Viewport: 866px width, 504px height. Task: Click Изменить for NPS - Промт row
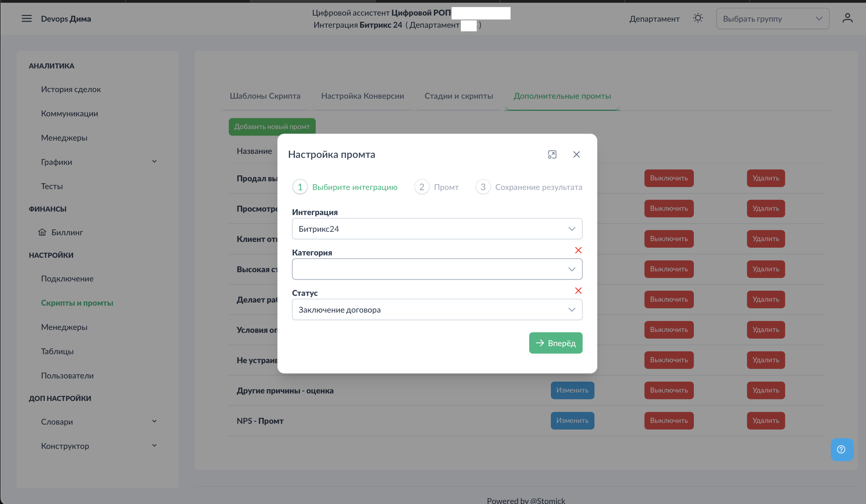(572, 421)
